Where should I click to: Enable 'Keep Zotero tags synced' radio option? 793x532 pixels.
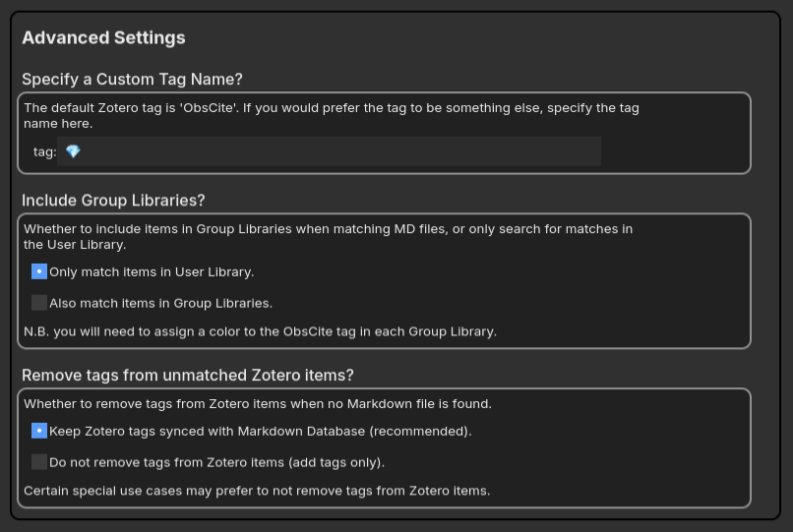39,431
